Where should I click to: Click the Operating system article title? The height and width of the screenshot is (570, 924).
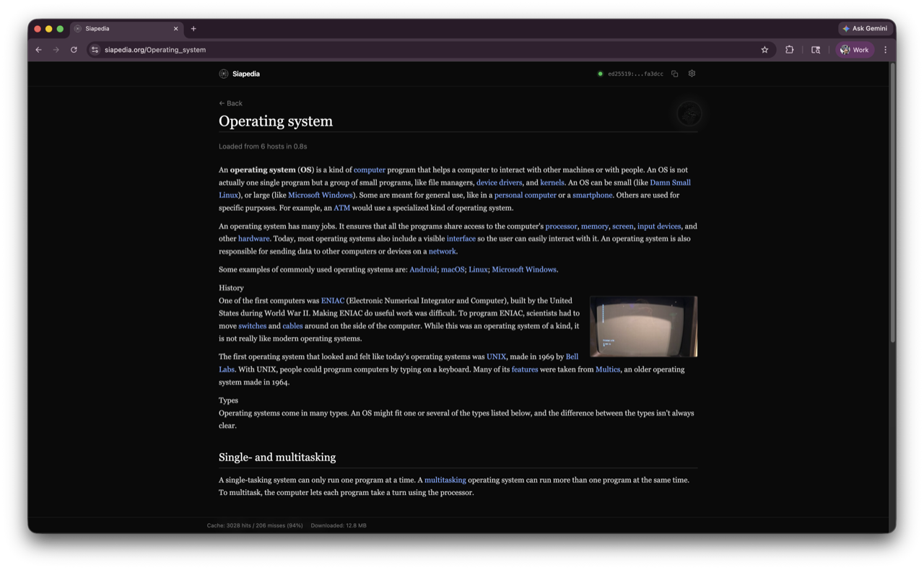click(x=276, y=121)
